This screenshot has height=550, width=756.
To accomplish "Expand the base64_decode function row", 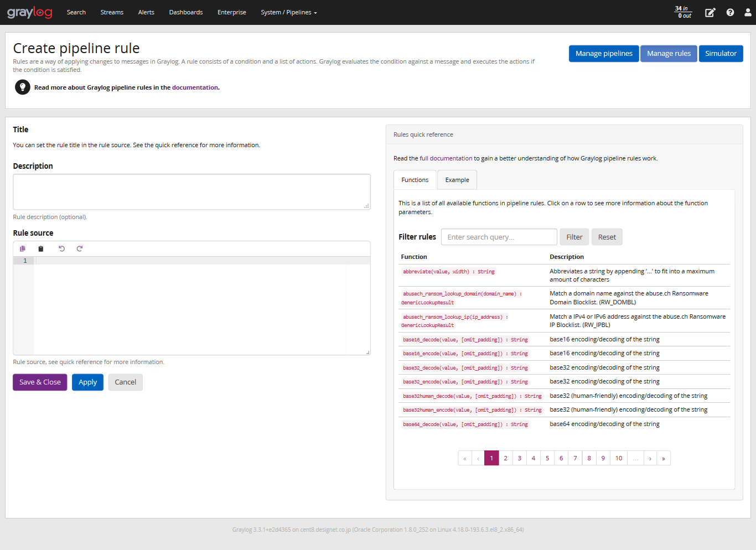I will (x=564, y=424).
